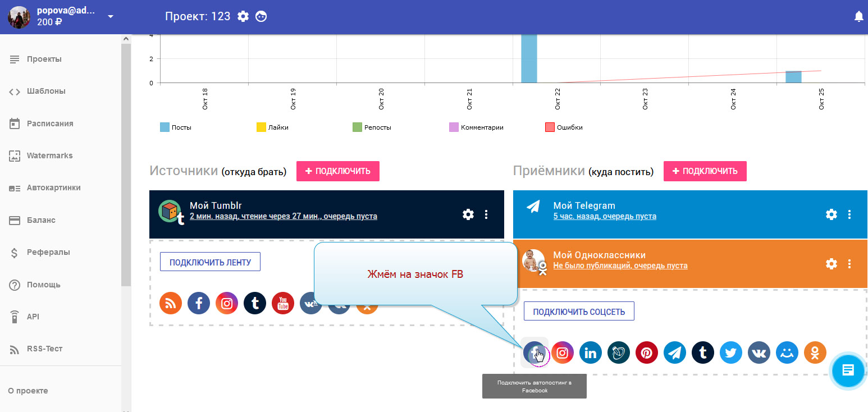Expand the account dropdown arrow

111,16
